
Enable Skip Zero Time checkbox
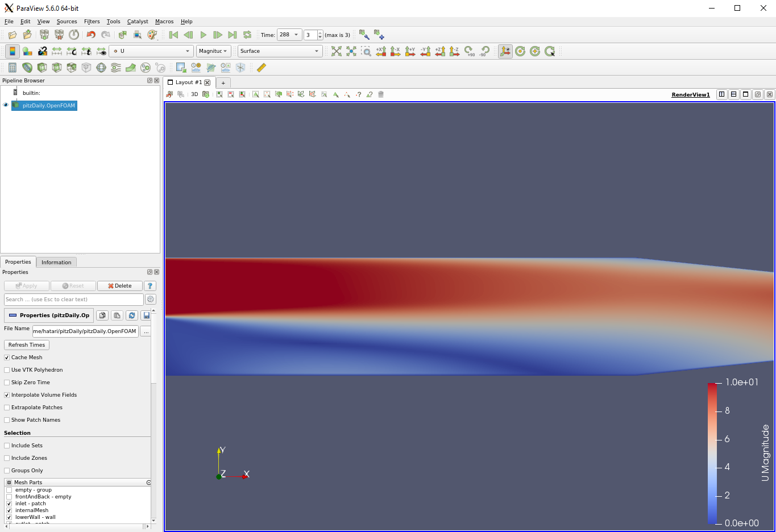[x=7, y=383]
